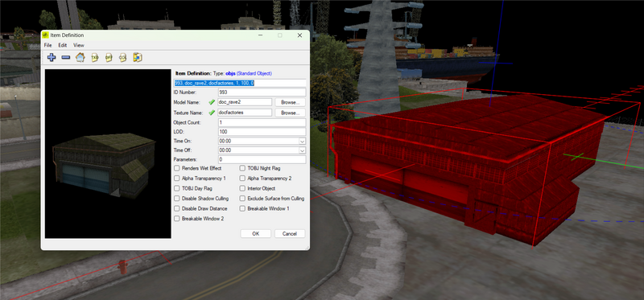Minimize the Item Definition window
The width and height of the screenshot is (644, 300).
[x=260, y=35]
